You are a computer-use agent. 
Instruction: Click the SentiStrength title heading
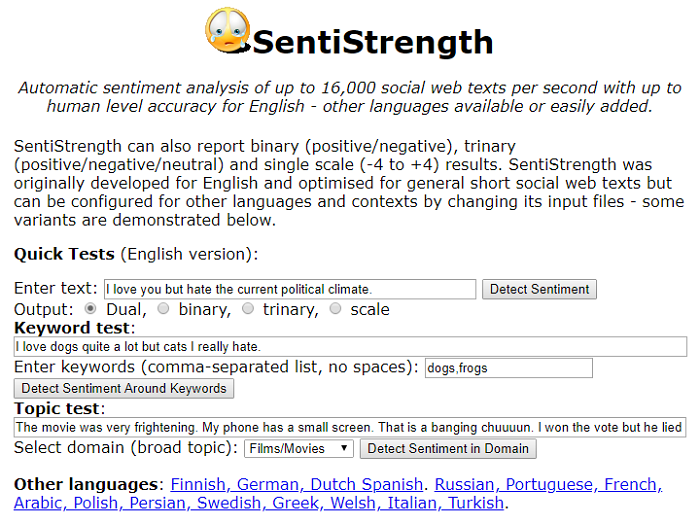[x=373, y=42]
